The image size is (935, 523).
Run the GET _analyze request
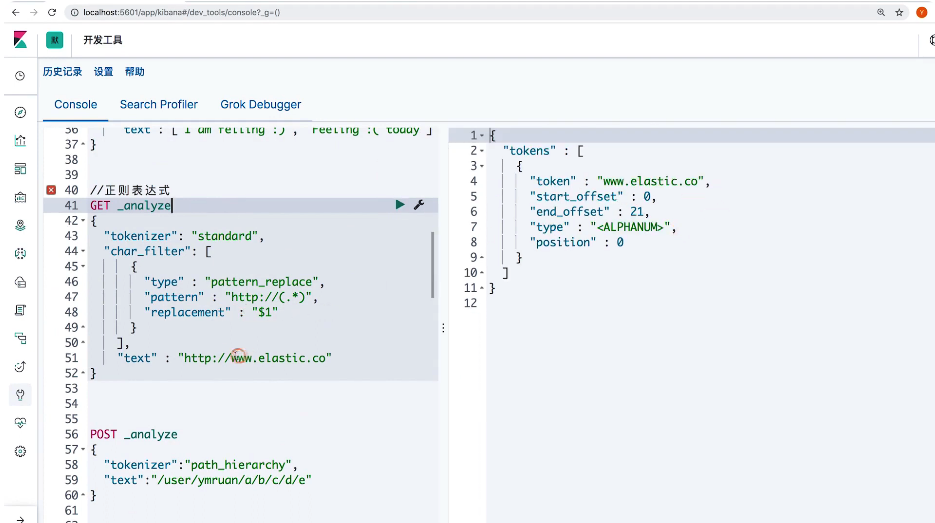tap(400, 205)
